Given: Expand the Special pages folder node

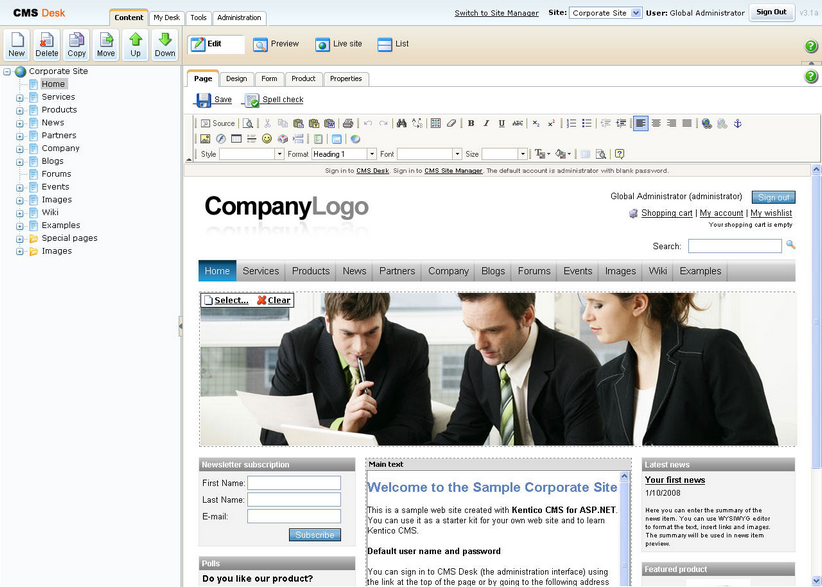Looking at the screenshot, I should point(19,238).
